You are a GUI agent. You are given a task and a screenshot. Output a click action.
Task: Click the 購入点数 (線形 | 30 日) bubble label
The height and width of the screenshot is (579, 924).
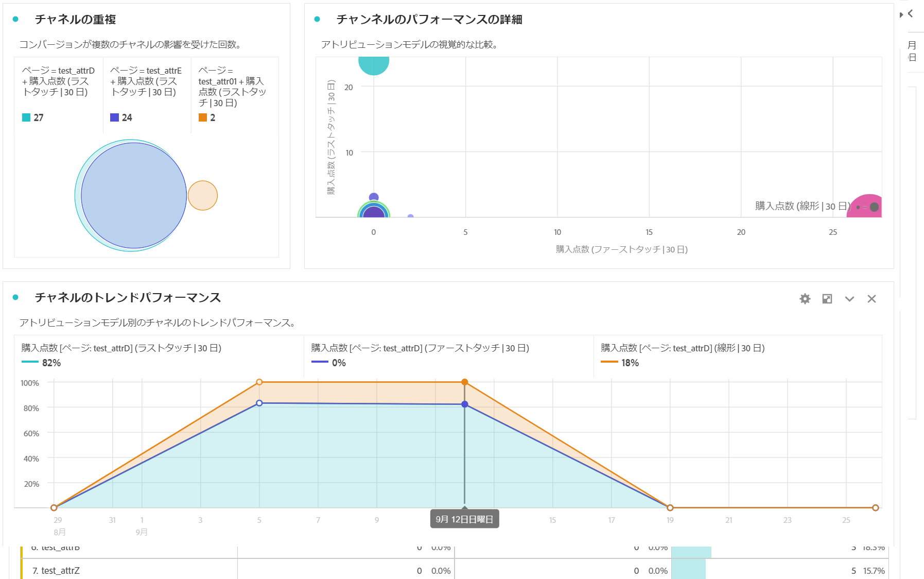click(x=803, y=206)
